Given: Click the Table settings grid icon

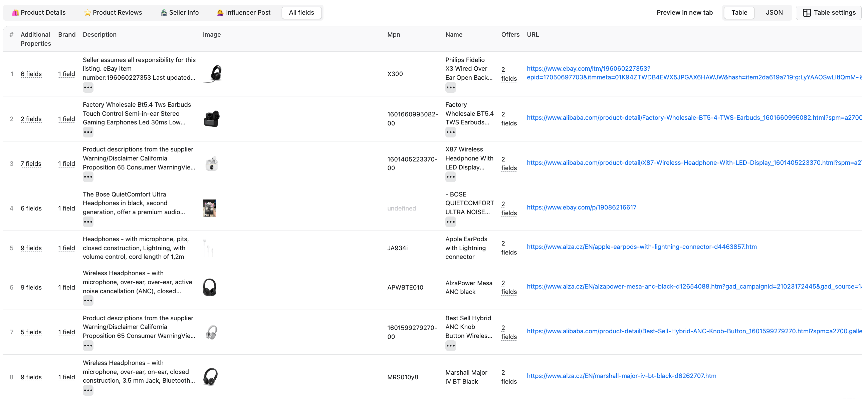Looking at the screenshot, I should (x=806, y=12).
